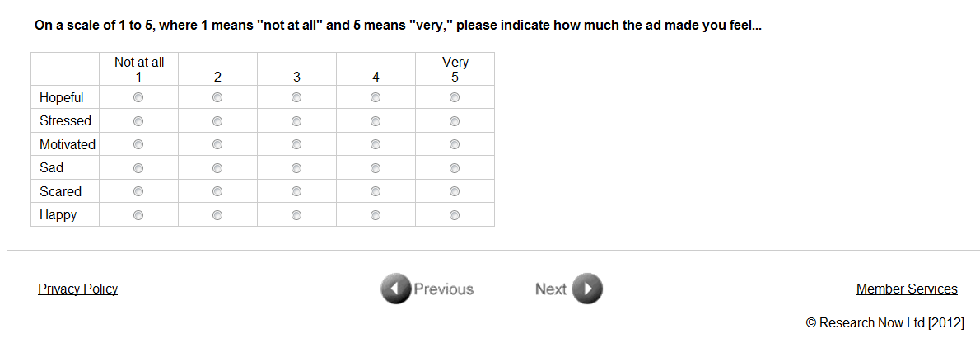The height and width of the screenshot is (343, 980).
Task: Go back using Previous text
Action: 444,289
